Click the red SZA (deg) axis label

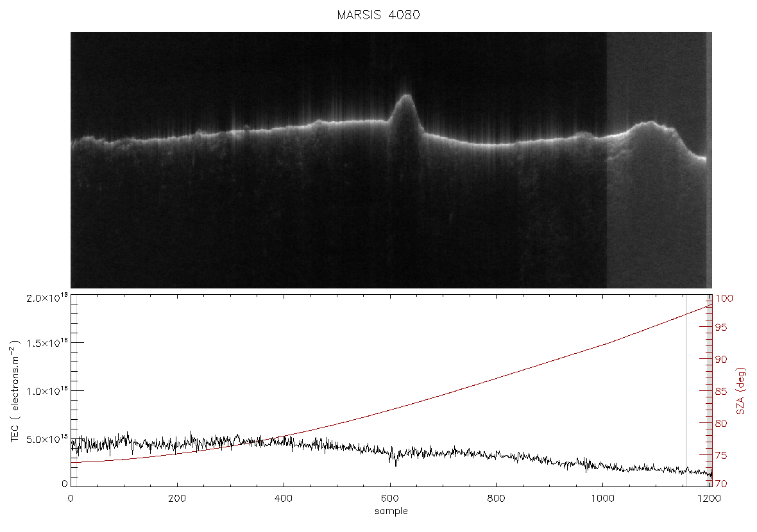(740, 391)
